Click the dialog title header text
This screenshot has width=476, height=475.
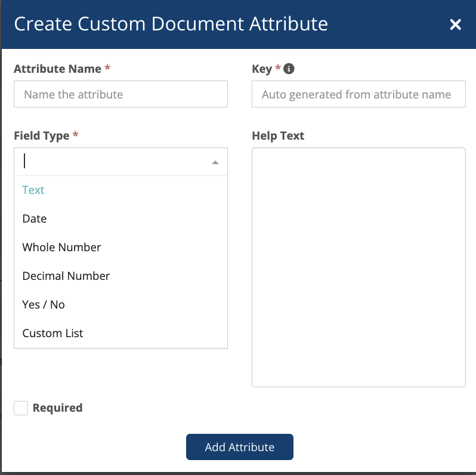[x=171, y=24]
